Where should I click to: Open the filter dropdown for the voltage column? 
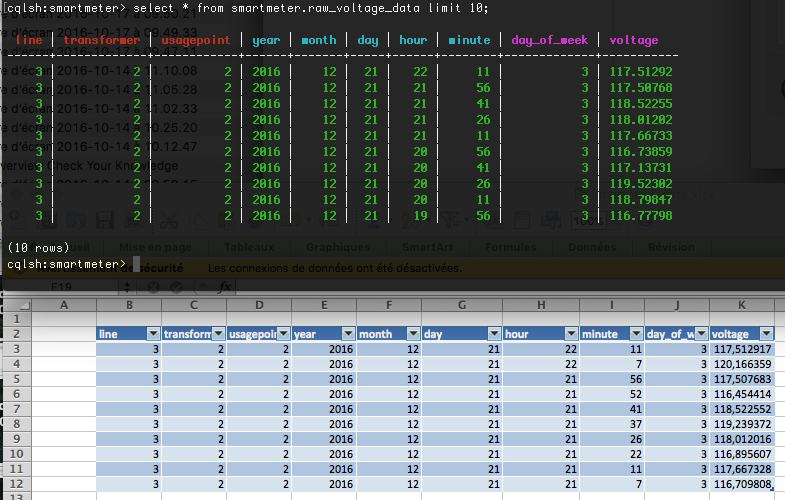pos(766,334)
